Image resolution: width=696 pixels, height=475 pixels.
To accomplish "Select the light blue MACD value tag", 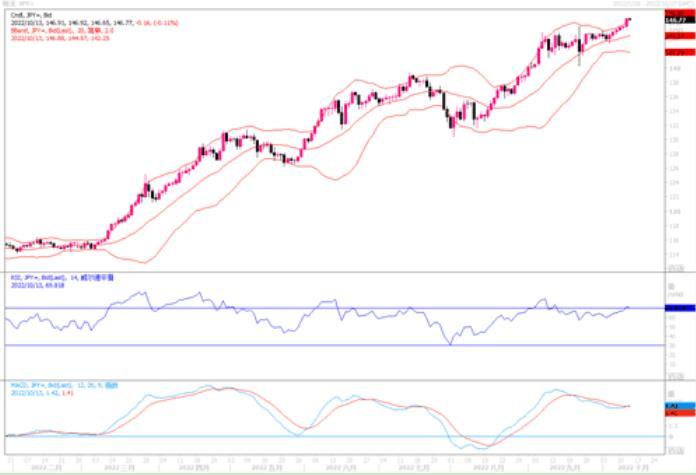I will coord(680,406).
